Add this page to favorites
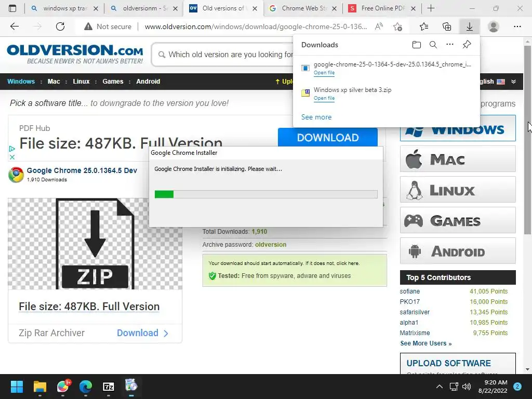This screenshot has width=532, height=399. pos(397,26)
